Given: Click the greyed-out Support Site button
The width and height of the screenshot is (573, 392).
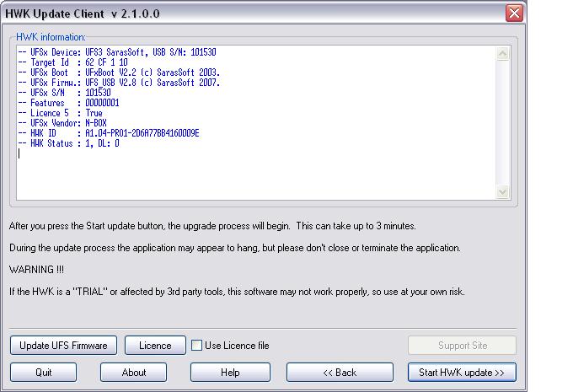Looking at the screenshot, I should [x=463, y=345].
